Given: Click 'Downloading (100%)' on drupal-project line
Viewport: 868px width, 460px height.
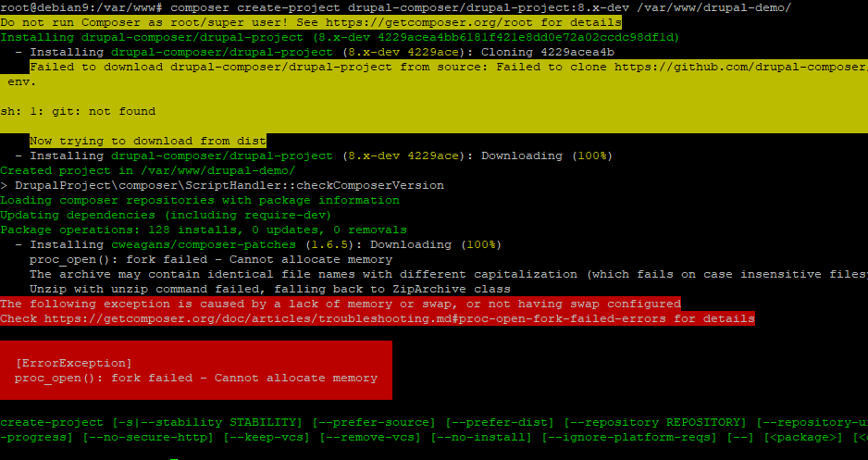Looking at the screenshot, I should [547, 155].
